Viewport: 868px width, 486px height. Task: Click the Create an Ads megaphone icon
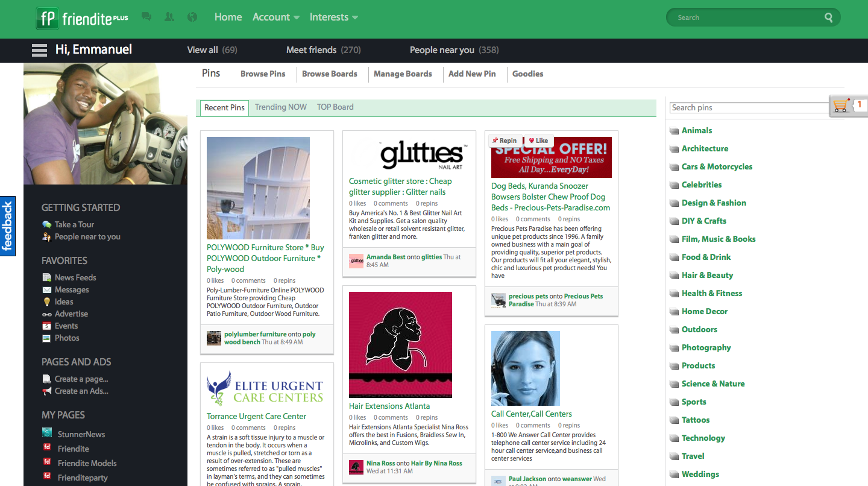[x=46, y=391]
